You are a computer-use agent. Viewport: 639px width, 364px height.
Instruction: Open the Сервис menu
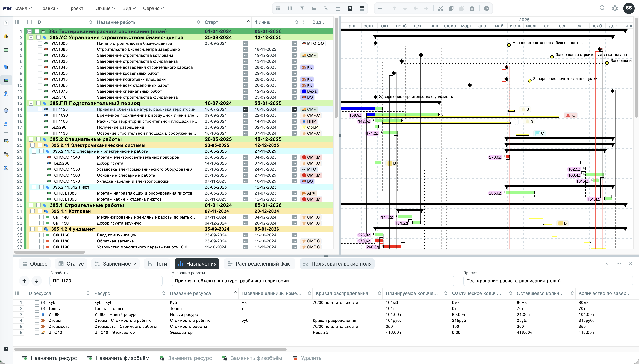pos(153,8)
